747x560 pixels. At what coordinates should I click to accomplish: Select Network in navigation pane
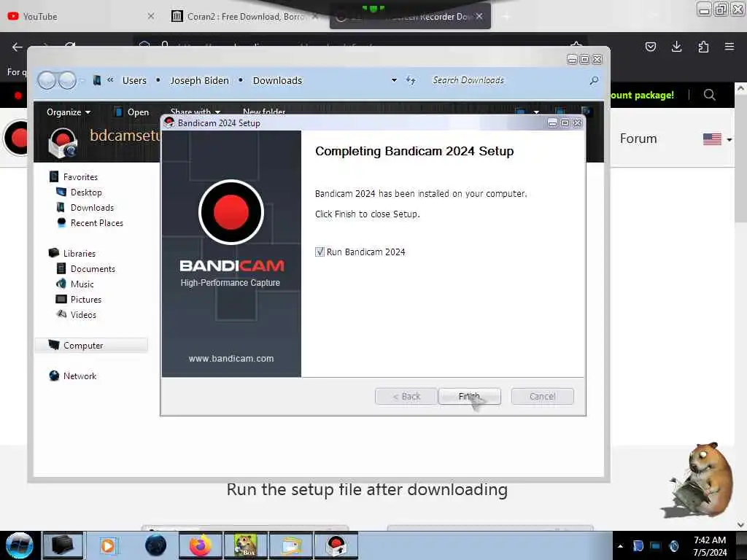[80, 376]
